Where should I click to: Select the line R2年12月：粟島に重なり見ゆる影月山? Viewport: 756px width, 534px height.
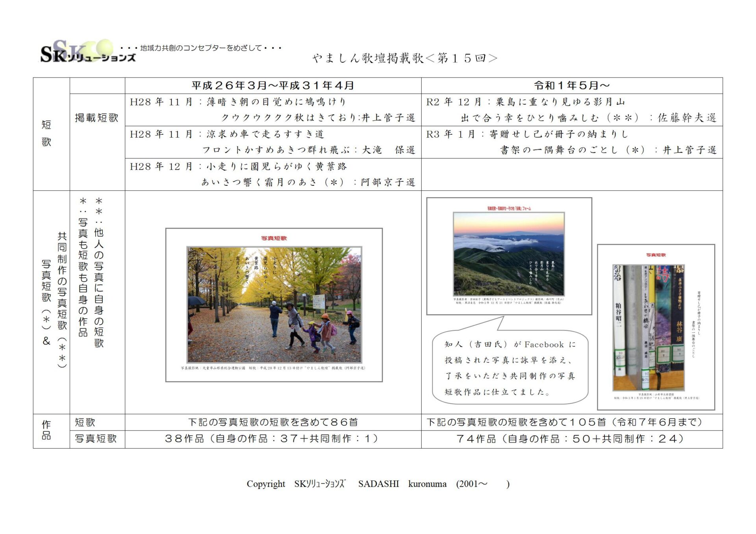[x=526, y=102]
